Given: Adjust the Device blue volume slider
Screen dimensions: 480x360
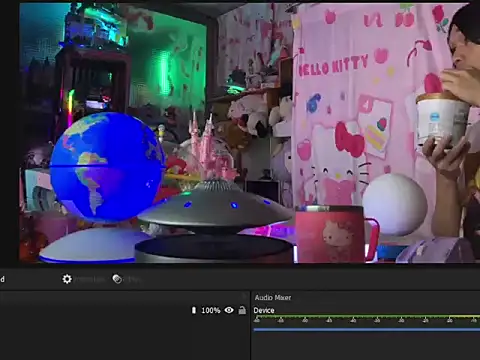Looking at the screenshot, I should pyautogui.click(x=367, y=330).
